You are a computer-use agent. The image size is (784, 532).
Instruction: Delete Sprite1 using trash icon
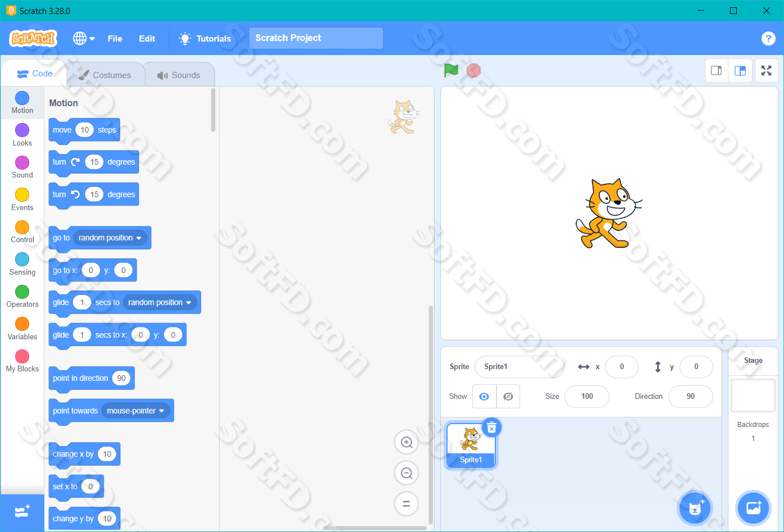coord(491,428)
